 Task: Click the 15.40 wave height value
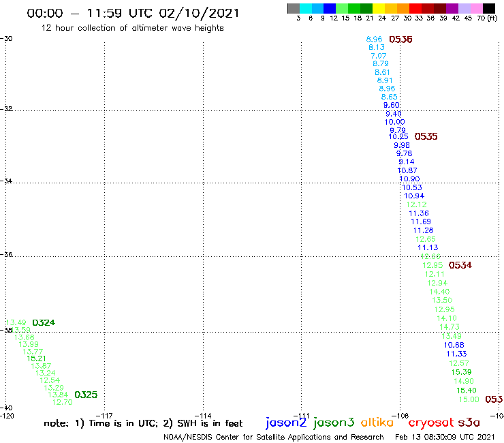pos(467,391)
